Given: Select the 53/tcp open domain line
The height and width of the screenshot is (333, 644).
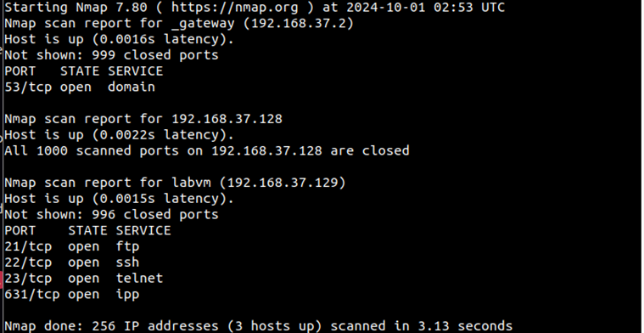Looking at the screenshot, I should [x=80, y=87].
